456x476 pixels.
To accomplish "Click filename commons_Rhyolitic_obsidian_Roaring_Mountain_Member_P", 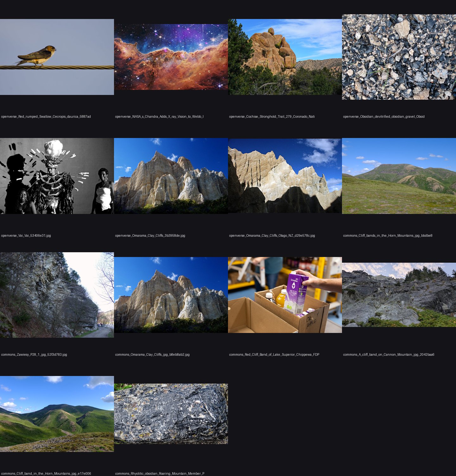I will [x=160, y=474].
